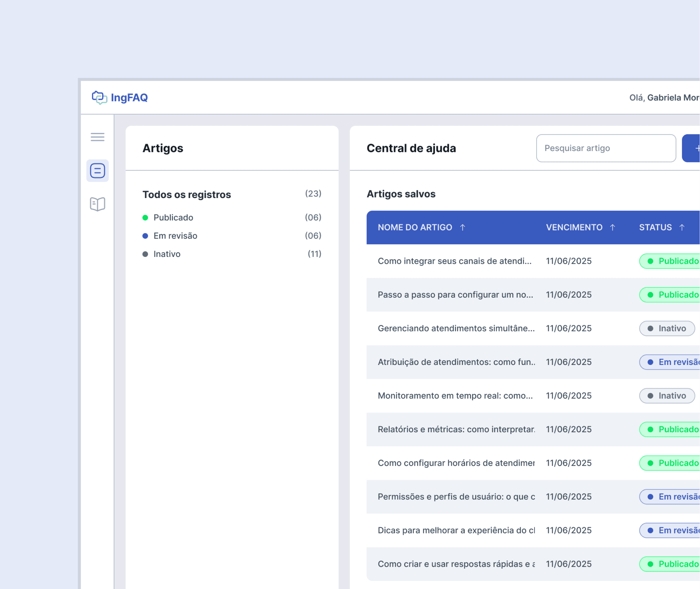This screenshot has width=700, height=589.
Task: Click the blue plus add button
Action: tap(693, 148)
